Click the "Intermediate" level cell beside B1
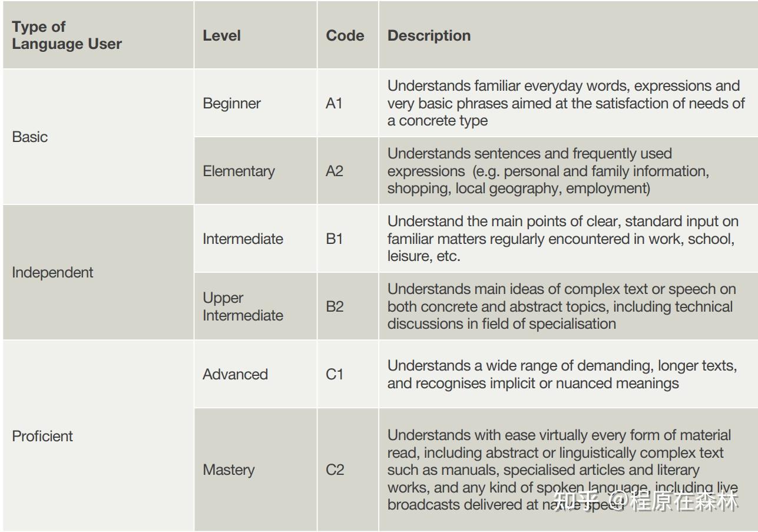The height and width of the screenshot is (532, 758). 243,239
